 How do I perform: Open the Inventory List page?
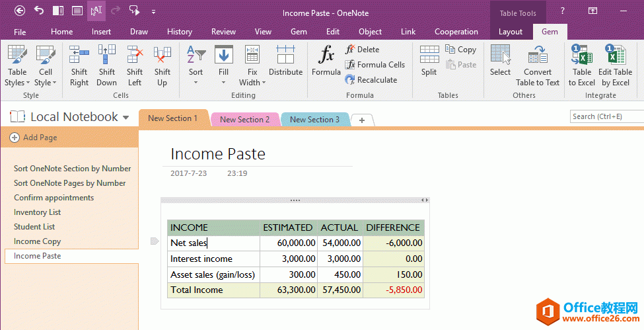coord(38,212)
